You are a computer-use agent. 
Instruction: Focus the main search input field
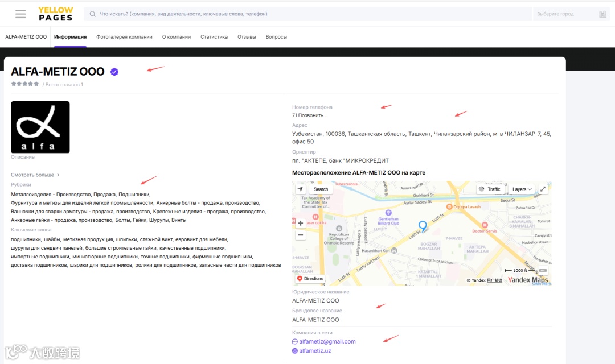(x=308, y=14)
